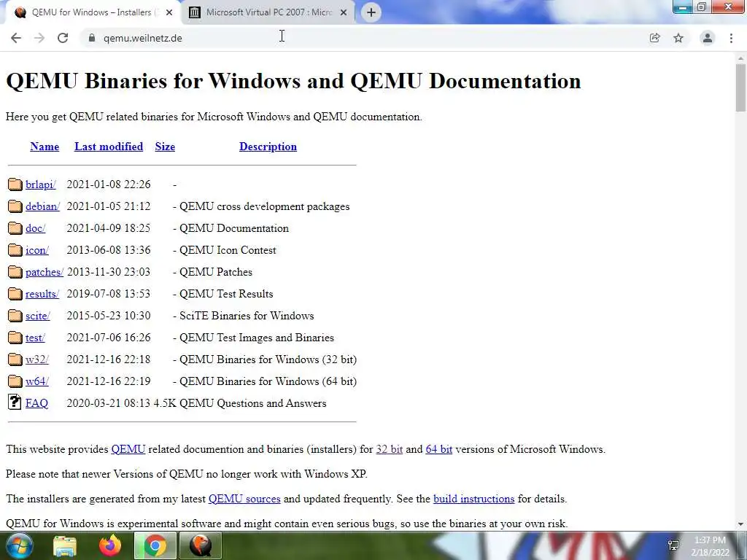Viewport: 747px width, 560px height.
Task: Click the text "QEMU Questions and Answers"
Action: 252,403
